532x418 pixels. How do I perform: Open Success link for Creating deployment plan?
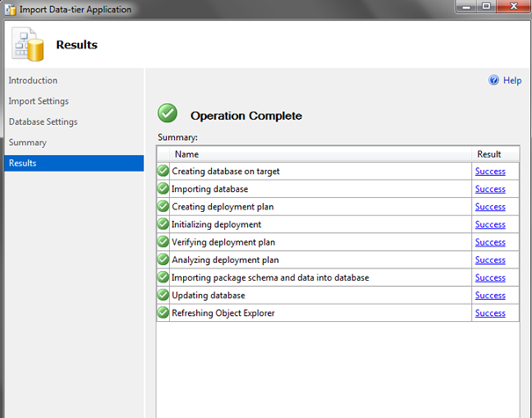(490, 207)
